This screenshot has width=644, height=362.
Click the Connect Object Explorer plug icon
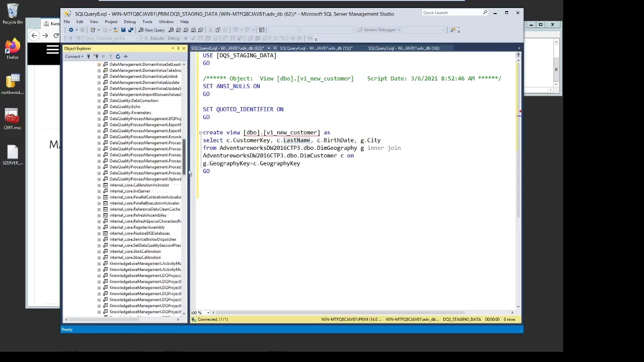pyautogui.click(x=89, y=56)
